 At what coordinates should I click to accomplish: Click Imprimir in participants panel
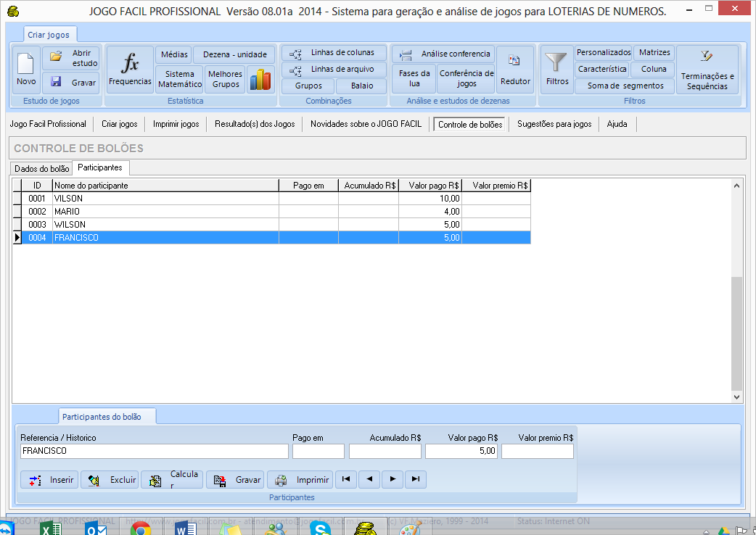pos(300,480)
